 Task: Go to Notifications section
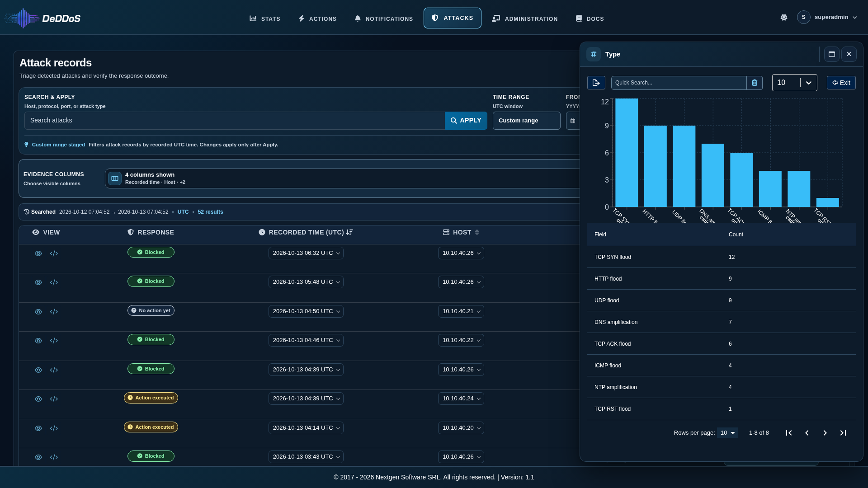[383, 19]
